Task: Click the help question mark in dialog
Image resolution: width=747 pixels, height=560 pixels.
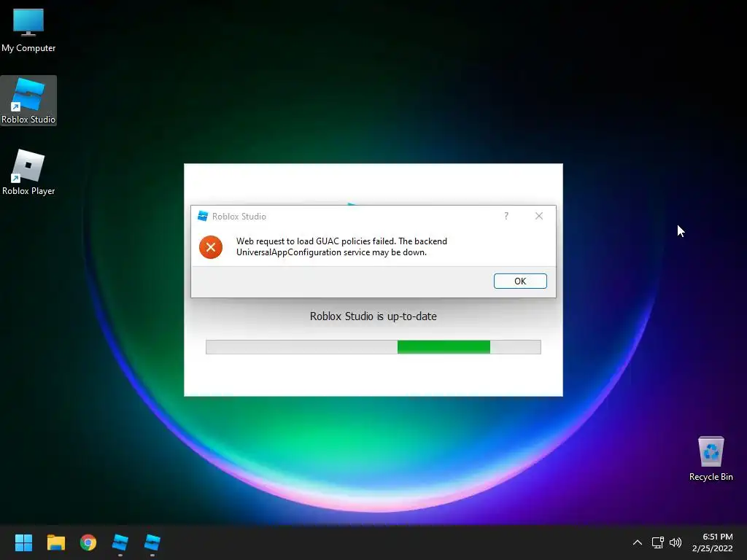Action: (506, 216)
